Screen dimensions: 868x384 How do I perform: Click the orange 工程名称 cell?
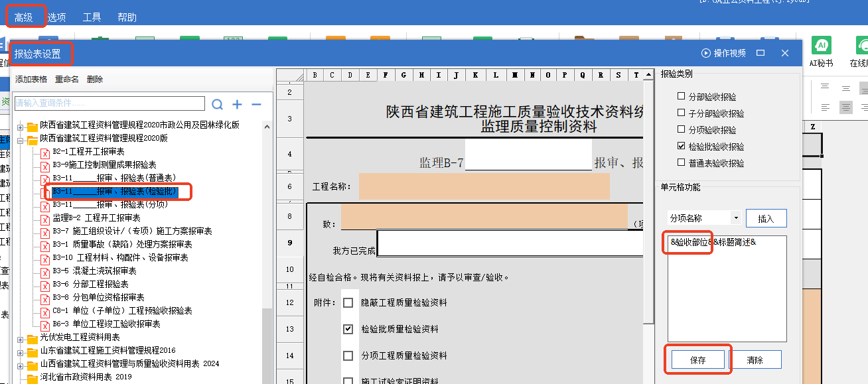[484, 187]
